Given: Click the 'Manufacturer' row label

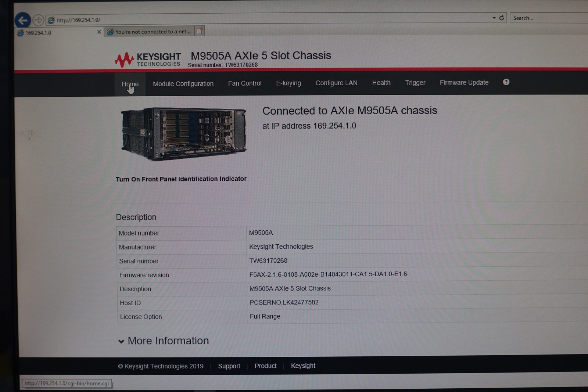Looking at the screenshot, I should 137,247.
